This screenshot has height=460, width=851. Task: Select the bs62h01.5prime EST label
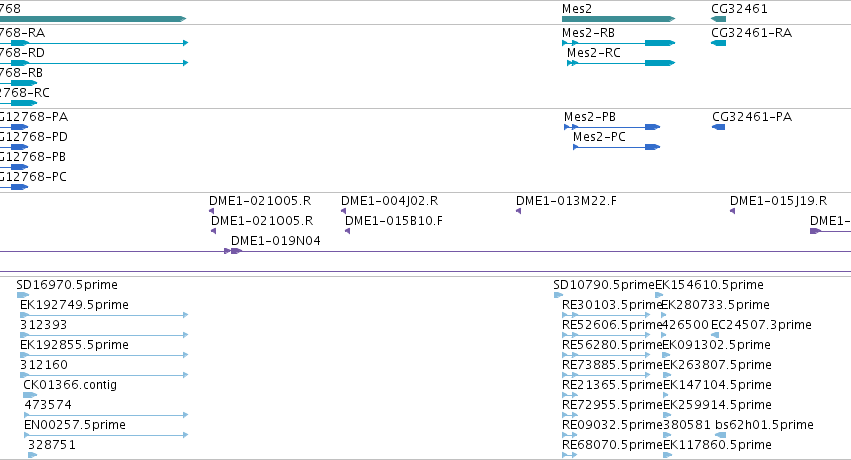(764, 425)
